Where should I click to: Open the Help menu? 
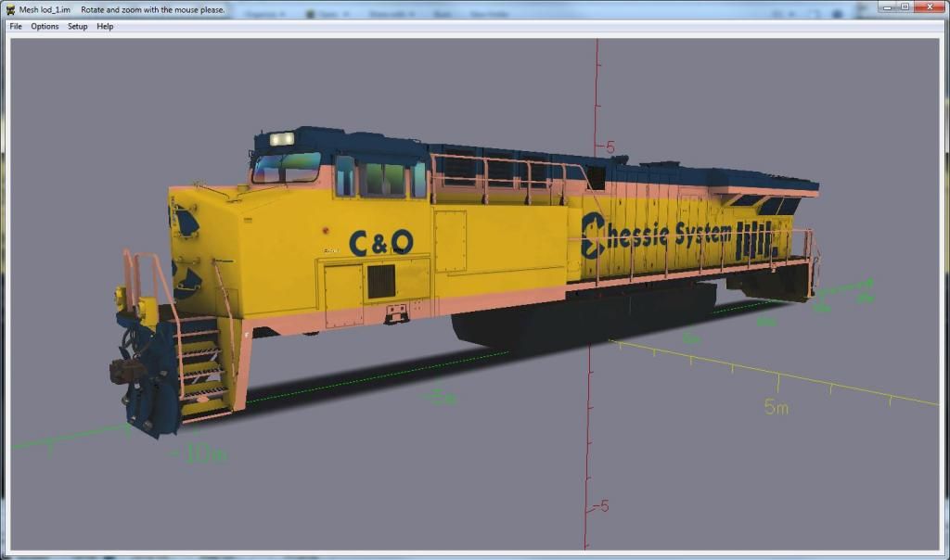(105, 27)
